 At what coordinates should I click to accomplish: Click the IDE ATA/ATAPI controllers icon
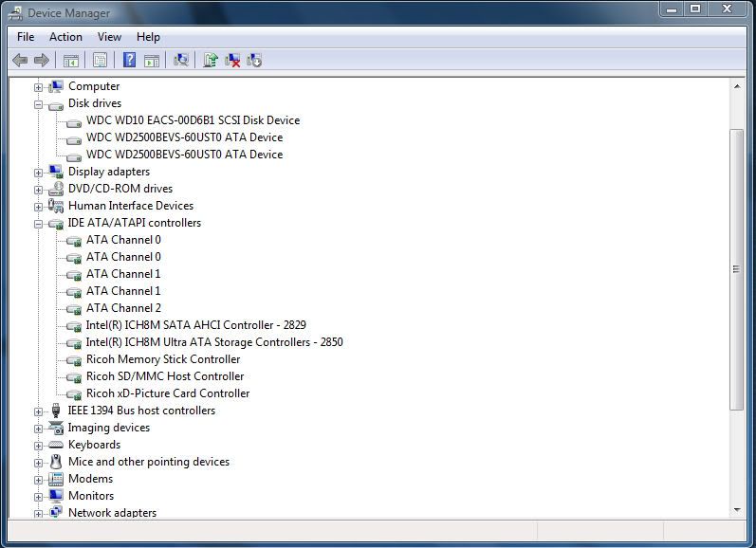pos(56,224)
